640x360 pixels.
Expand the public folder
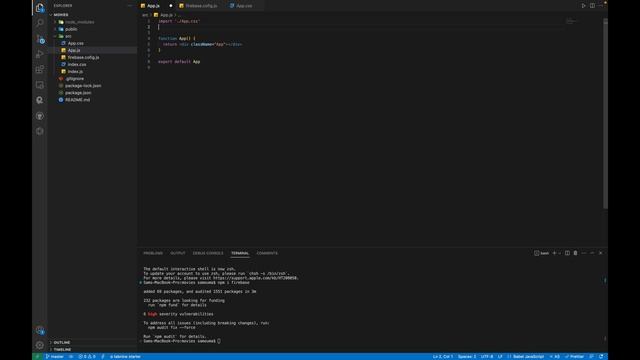point(71,29)
